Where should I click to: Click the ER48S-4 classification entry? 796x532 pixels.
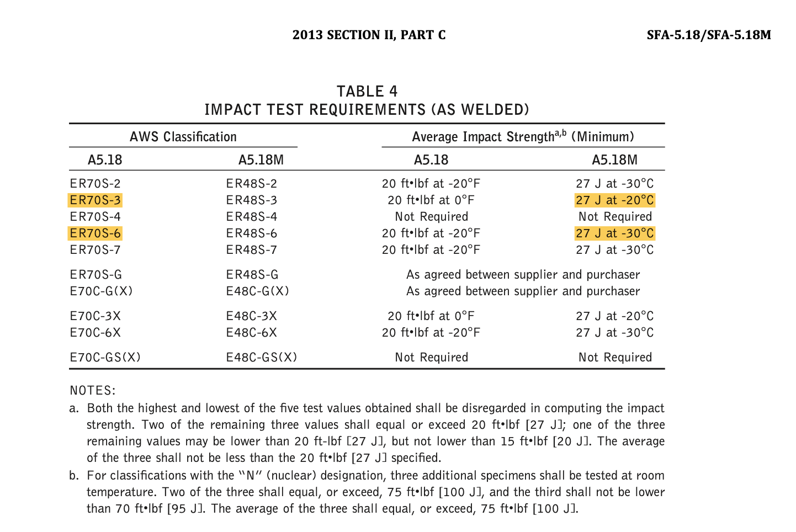point(252,216)
